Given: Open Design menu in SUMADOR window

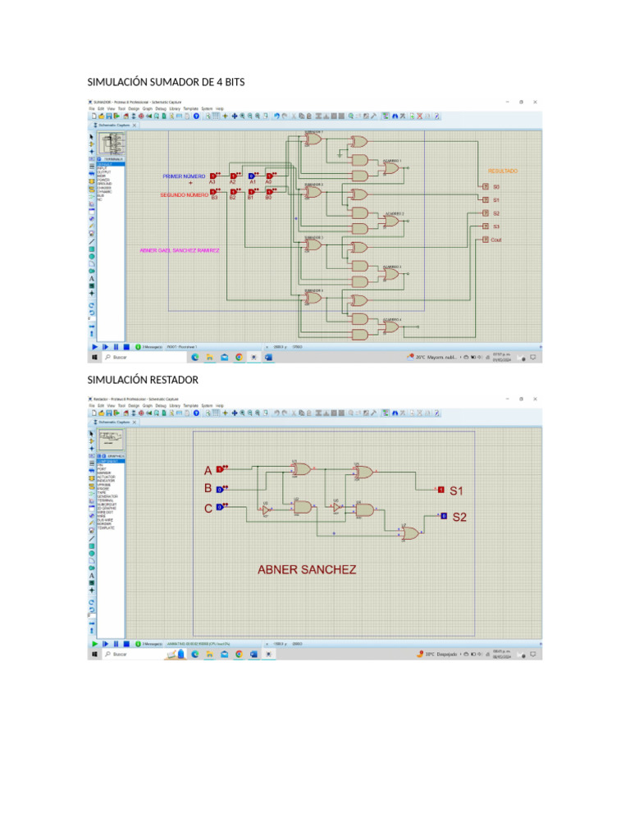Looking at the screenshot, I should [134, 109].
